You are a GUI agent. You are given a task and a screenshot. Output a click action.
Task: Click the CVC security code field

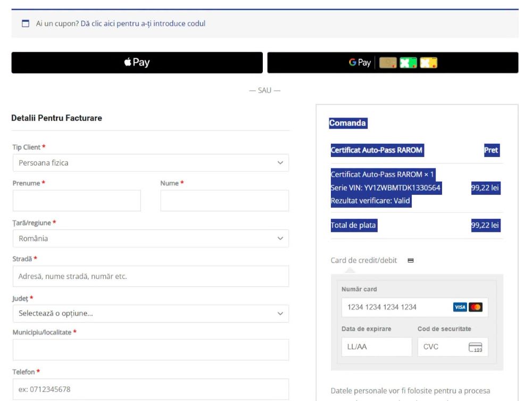pyautogui.click(x=453, y=347)
